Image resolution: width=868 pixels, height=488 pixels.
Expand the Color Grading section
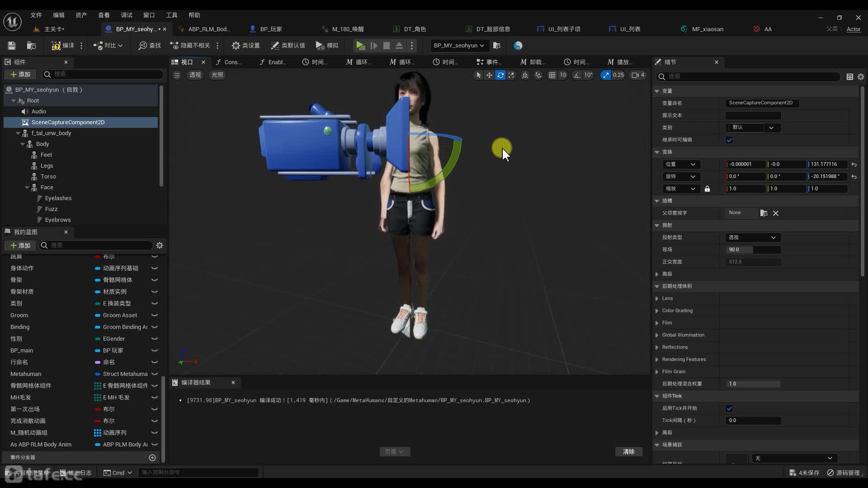coord(657,311)
